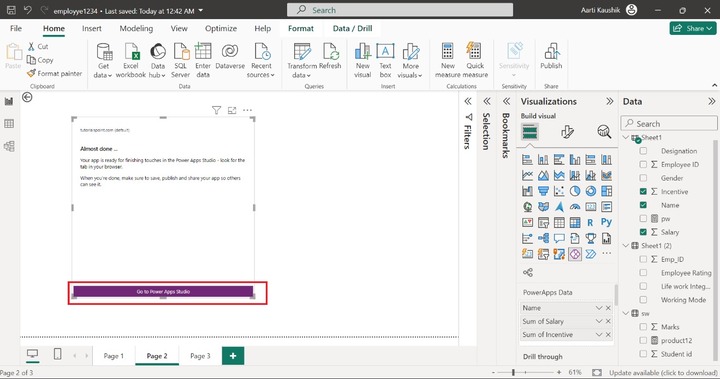720x379 pixels.
Task: Click the Decomposition tree visual icon
Action: click(543, 238)
